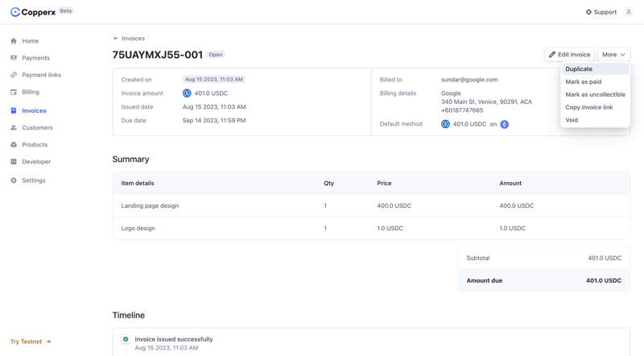Click the Open status badge

[216, 55]
